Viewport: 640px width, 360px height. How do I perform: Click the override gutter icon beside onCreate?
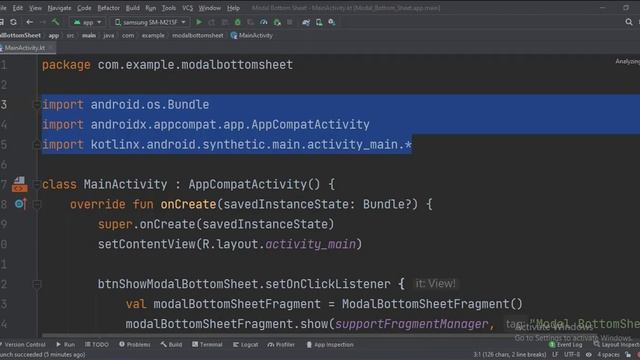[x=20, y=203]
